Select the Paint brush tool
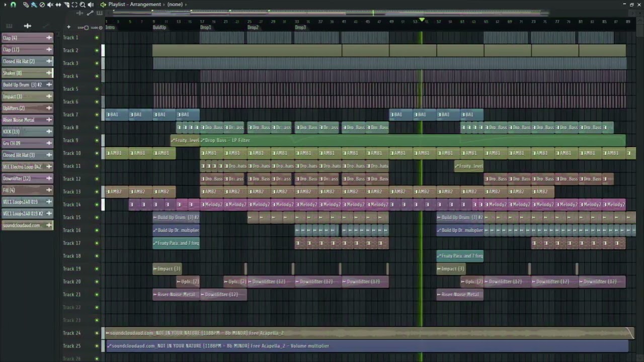 34,5
